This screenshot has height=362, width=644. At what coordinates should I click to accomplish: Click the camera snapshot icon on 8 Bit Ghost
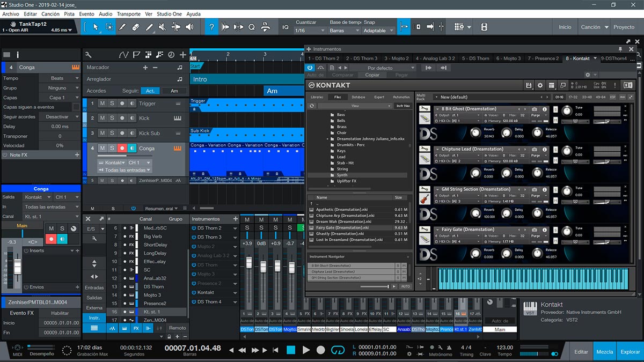[535, 109]
